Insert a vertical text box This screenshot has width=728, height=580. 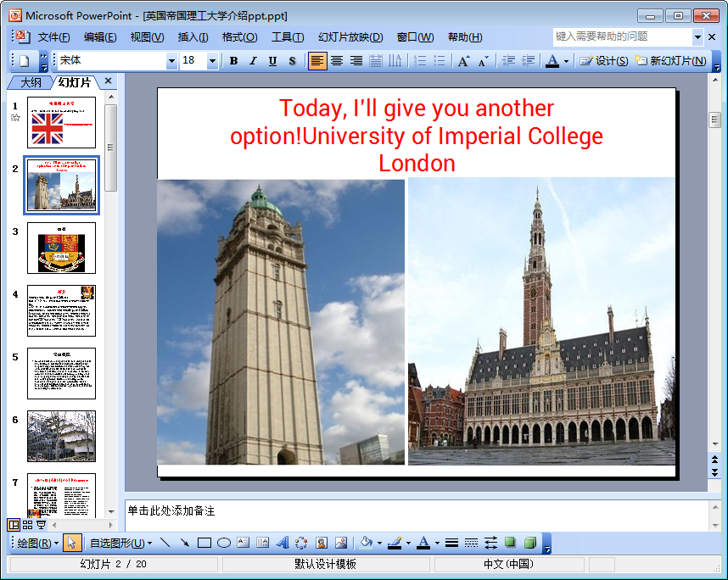point(263,543)
